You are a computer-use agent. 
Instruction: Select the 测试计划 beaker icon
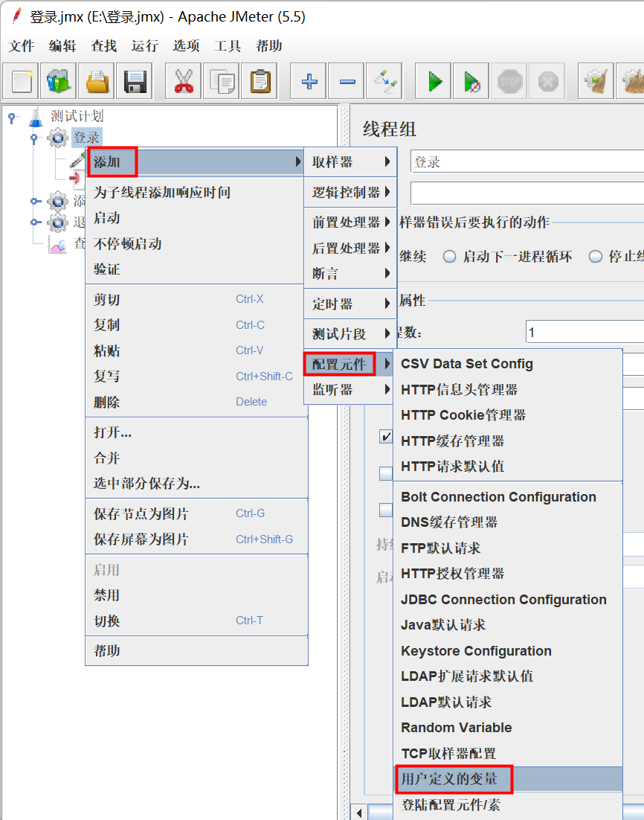pos(36,116)
